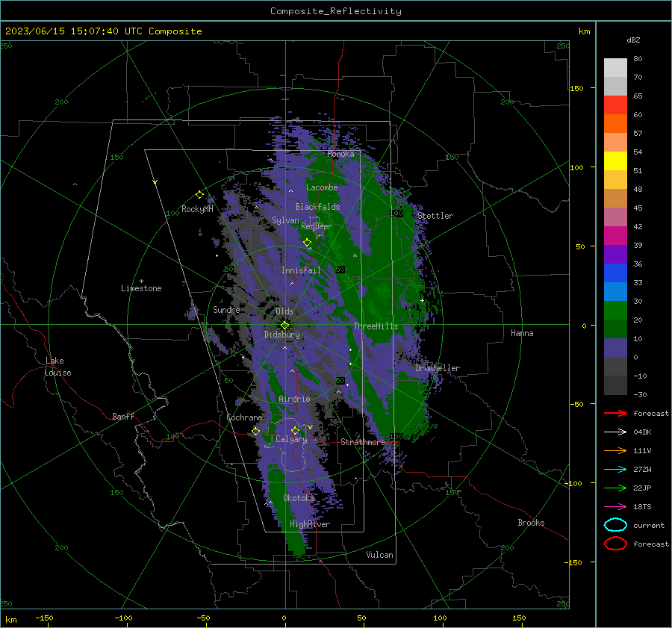Click the magenta 18TS arrow icon

pos(615,507)
